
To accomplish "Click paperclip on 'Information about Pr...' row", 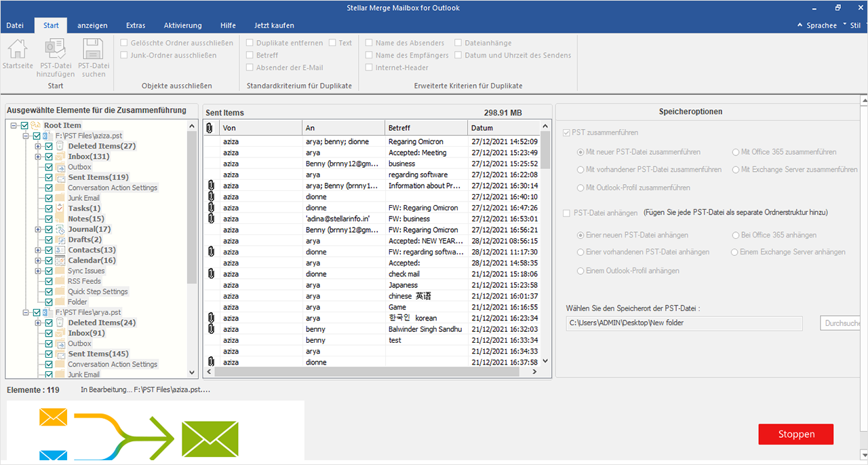I will (210, 185).
